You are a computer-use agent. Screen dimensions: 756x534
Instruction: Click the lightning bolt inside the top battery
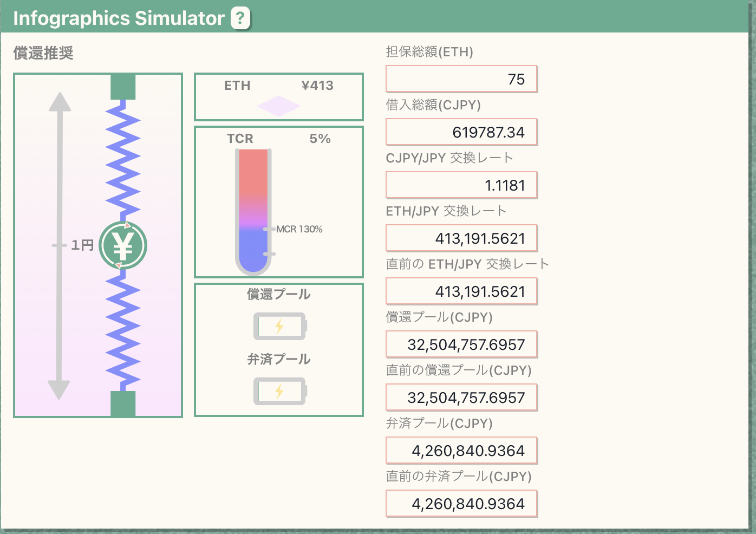(279, 326)
